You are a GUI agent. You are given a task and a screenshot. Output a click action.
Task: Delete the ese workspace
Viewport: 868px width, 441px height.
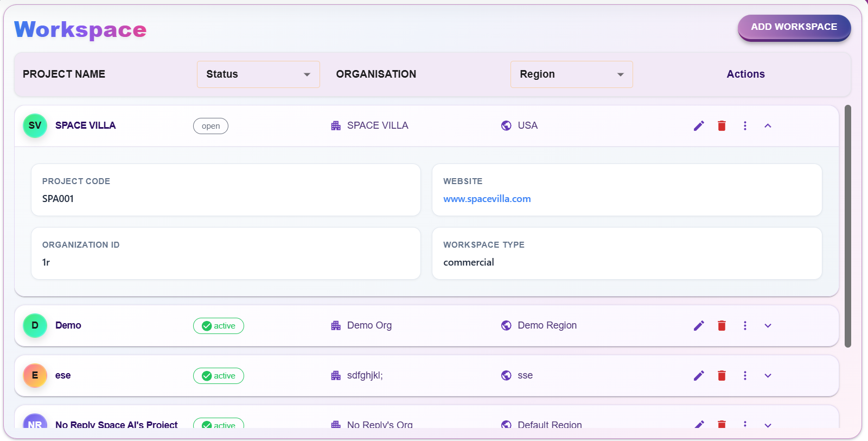pyautogui.click(x=722, y=376)
